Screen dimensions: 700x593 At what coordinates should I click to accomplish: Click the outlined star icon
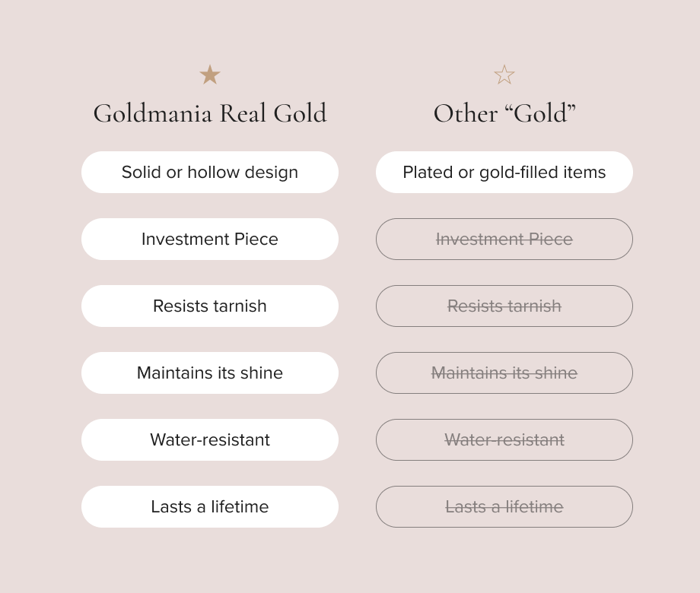504,75
